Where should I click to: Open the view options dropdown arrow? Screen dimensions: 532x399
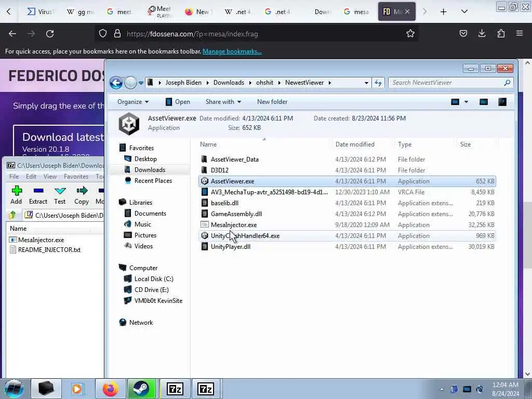(x=466, y=102)
